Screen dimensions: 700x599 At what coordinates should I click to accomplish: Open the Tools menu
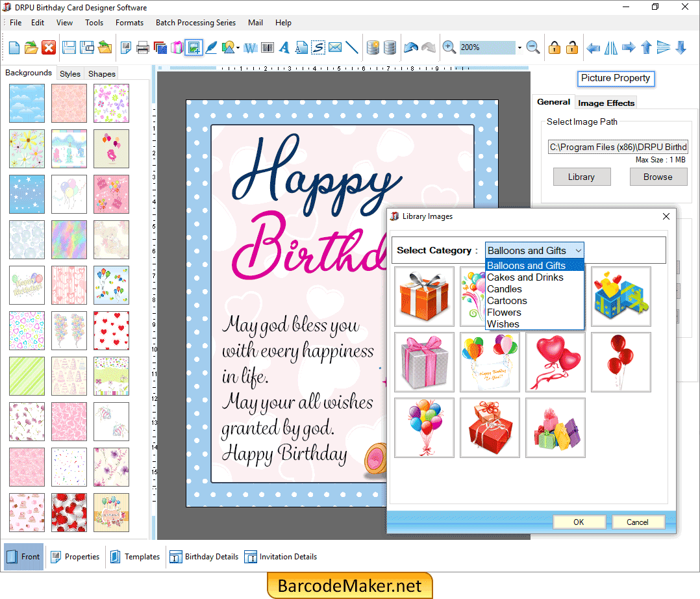pyautogui.click(x=94, y=22)
